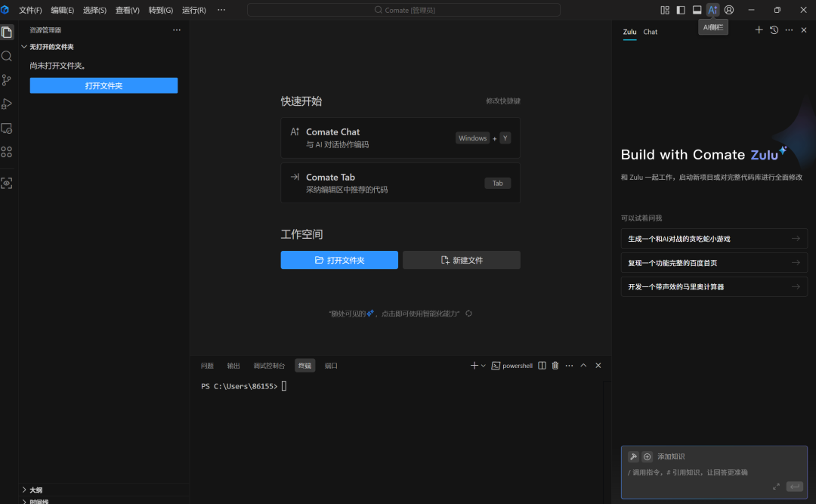Viewport: 816px width, 504px height.
Task: Expand the 大纲 outline section
Action: pyautogui.click(x=24, y=490)
